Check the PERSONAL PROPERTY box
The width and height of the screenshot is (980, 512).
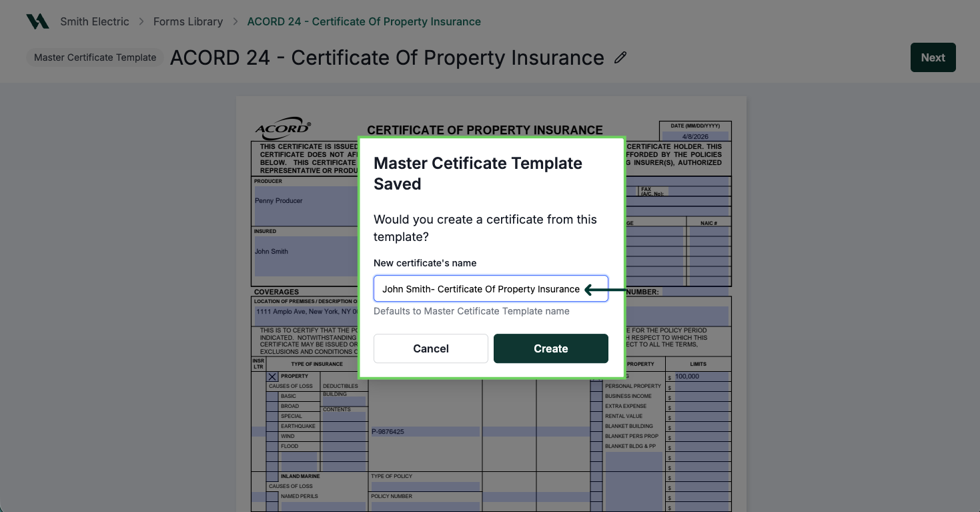click(596, 387)
